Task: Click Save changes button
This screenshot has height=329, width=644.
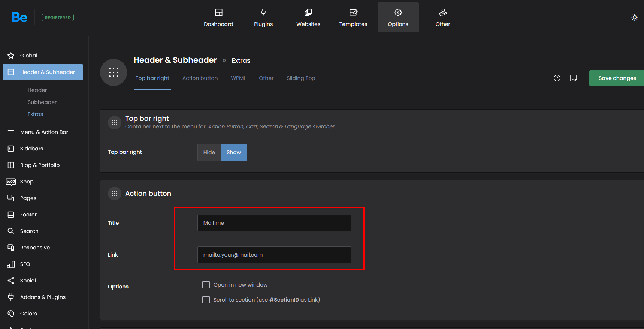Action: (617, 78)
